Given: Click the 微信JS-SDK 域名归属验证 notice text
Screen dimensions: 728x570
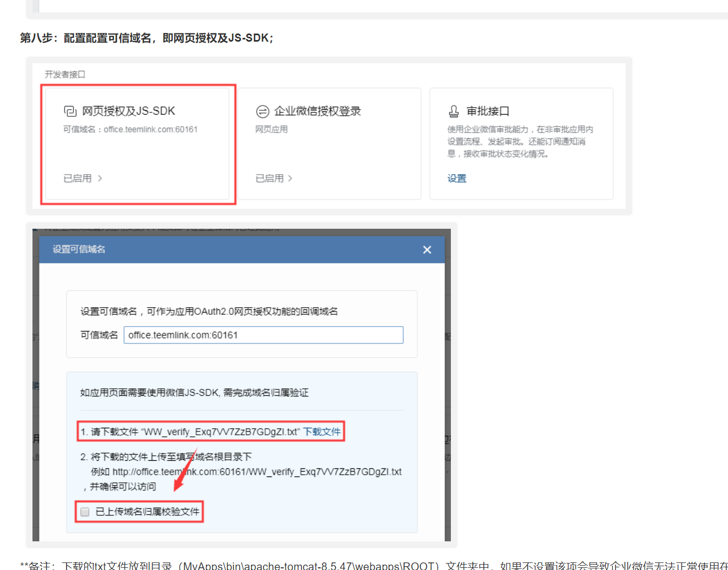Looking at the screenshot, I should (194, 393).
